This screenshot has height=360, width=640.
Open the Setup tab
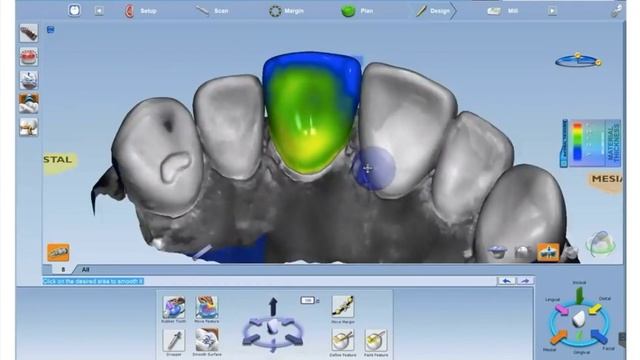pos(140,11)
